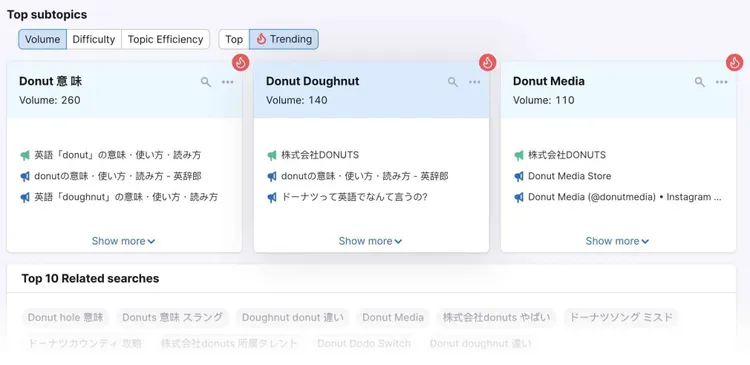The width and height of the screenshot is (750, 365).
Task: Expand Show more on Donut Doughnut card
Action: point(370,241)
